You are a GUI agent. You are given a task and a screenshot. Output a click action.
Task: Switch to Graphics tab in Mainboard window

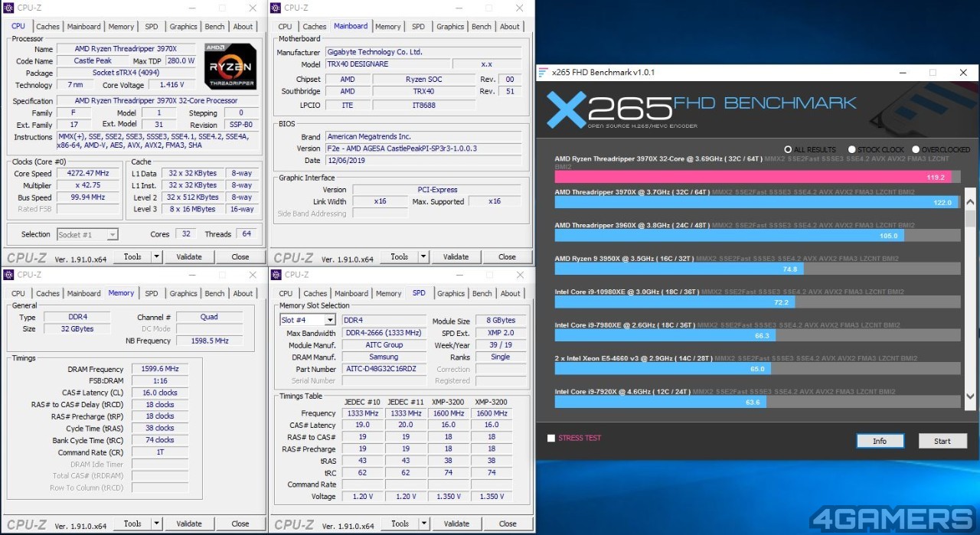450,27
